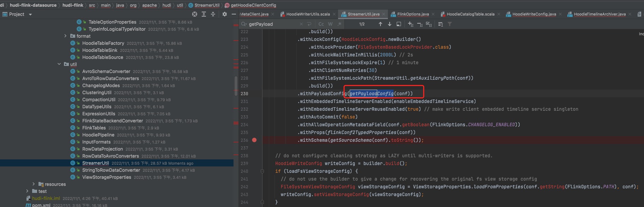
Task: Click the Project view icon in panel header
Action: click(x=5, y=14)
